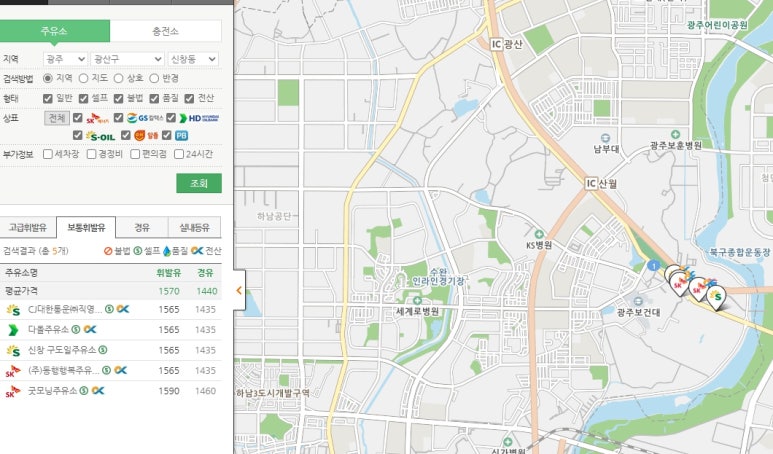Screen dimensions: 773x454
Task: Enable the 경정비 option checkbox
Action: (91, 154)
